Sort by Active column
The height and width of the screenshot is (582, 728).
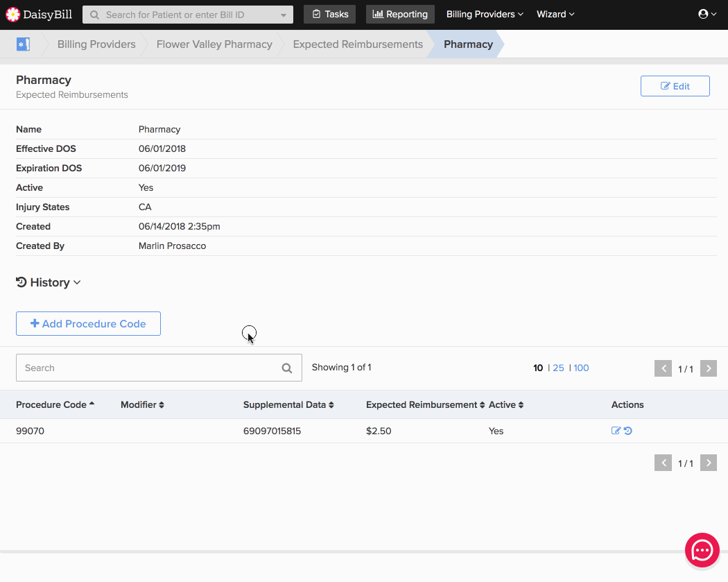click(506, 404)
